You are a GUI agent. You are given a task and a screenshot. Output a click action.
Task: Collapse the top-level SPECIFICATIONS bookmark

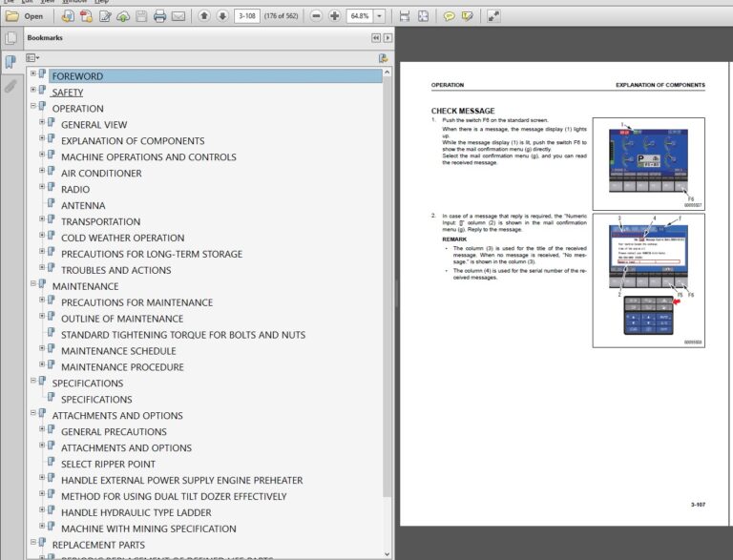point(33,381)
